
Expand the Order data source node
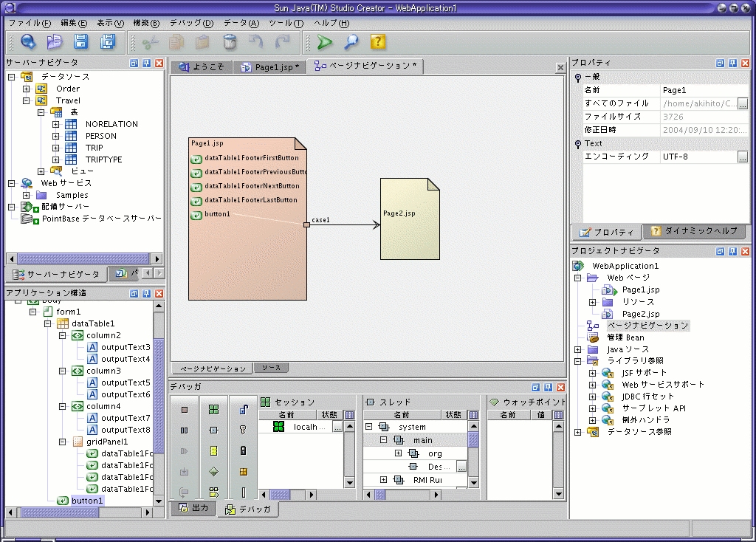[x=27, y=89]
